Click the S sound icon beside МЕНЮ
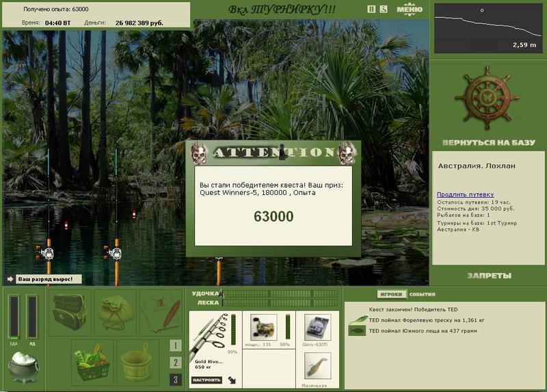The width and height of the screenshot is (547, 392). 384,10
